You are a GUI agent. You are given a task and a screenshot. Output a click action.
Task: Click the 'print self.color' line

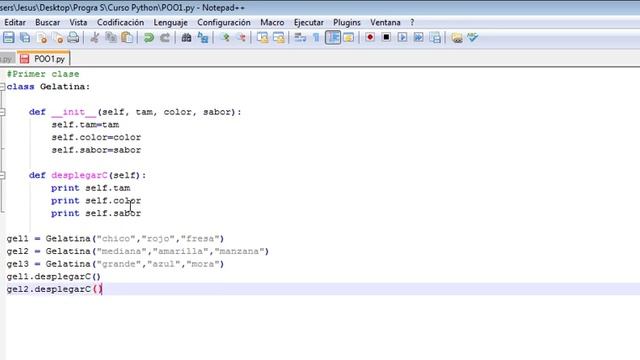point(96,201)
